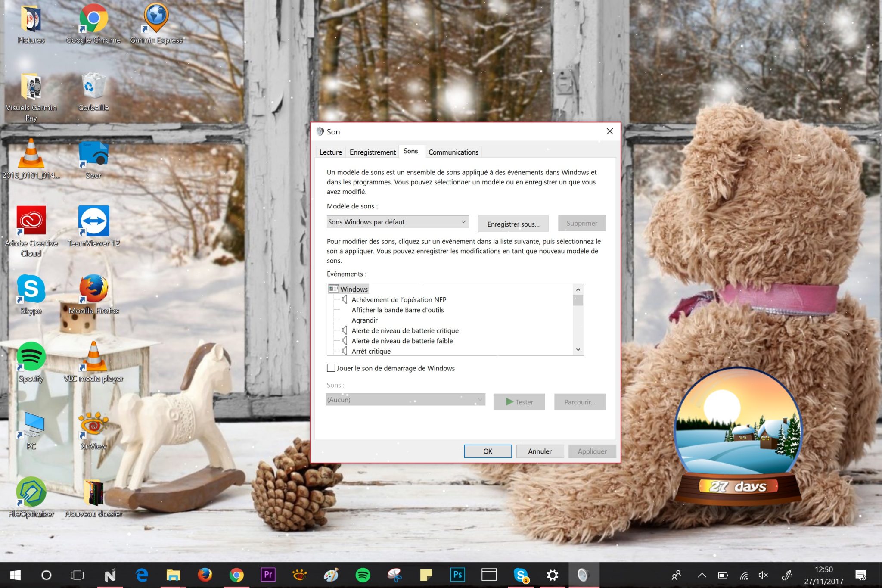Screen dimensions: 882x588
Task: Open the Modèle de sons dropdown
Action: [397, 222]
